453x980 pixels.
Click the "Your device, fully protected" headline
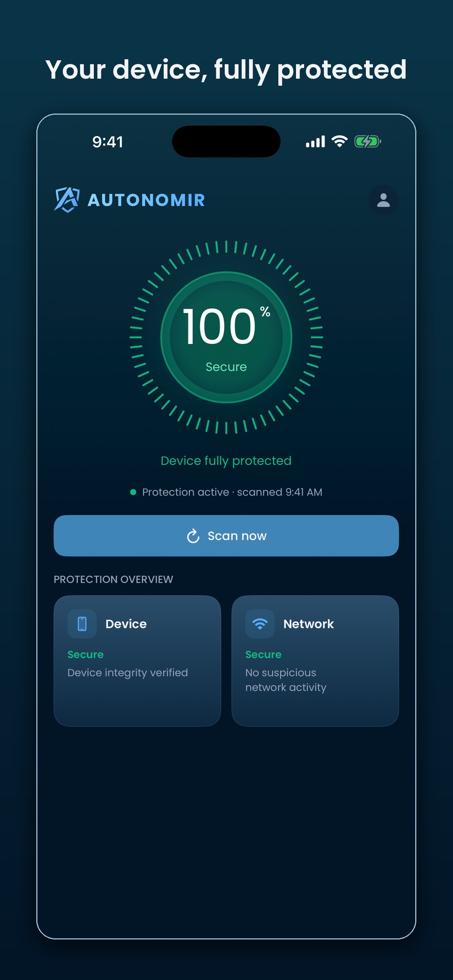tap(226, 70)
